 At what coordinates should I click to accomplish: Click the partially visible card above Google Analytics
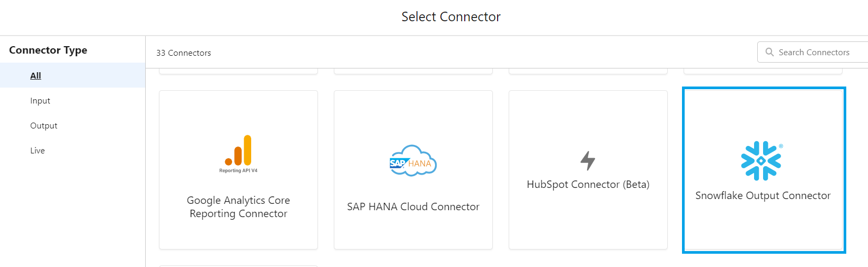[x=238, y=71]
